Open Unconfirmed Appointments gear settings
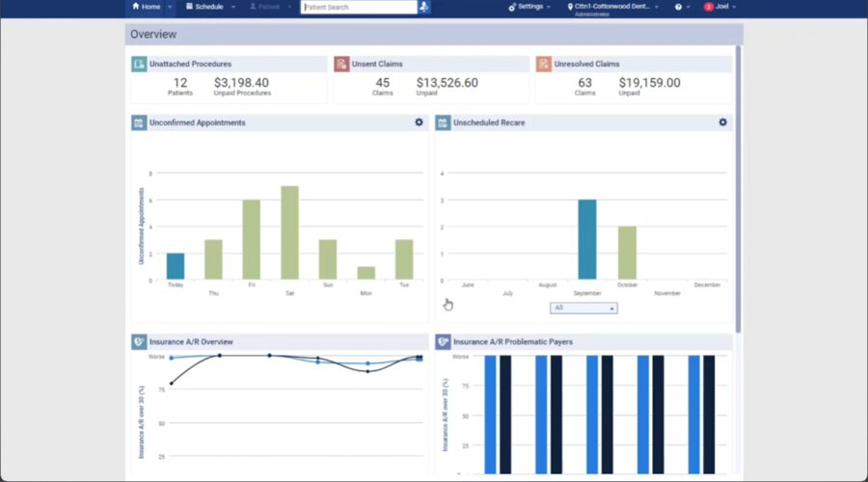Screen dimensions: 868x482 pos(419,122)
